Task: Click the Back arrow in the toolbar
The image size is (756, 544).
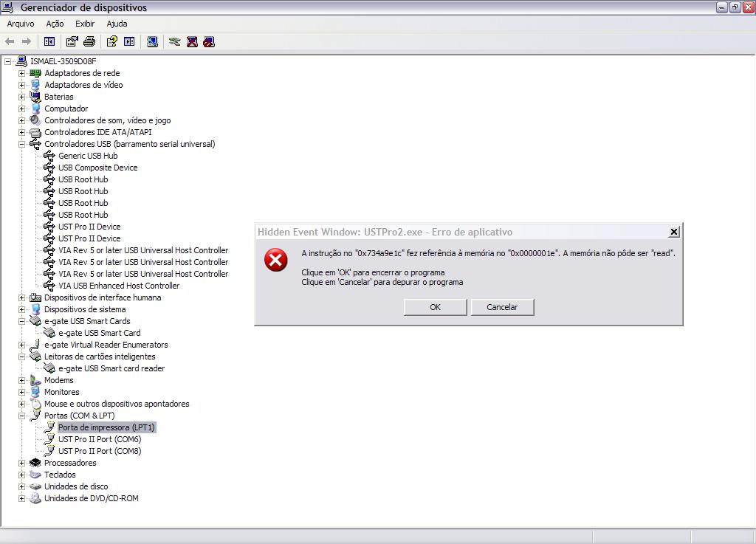Action: tap(10, 42)
